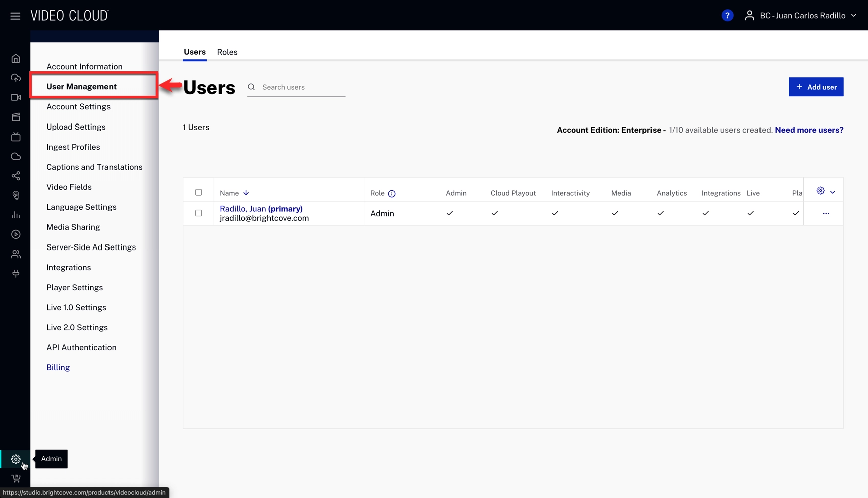Open the three-dot actions menu for Juan
The image size is (868, 498).
click(826, 213)
